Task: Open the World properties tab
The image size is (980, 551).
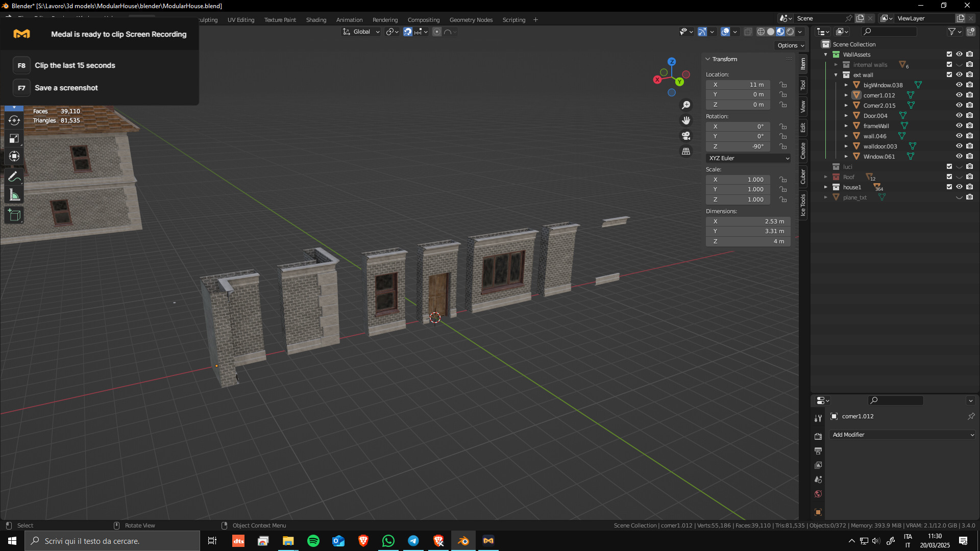Action: pyautogui.click(x=818, y=494)
